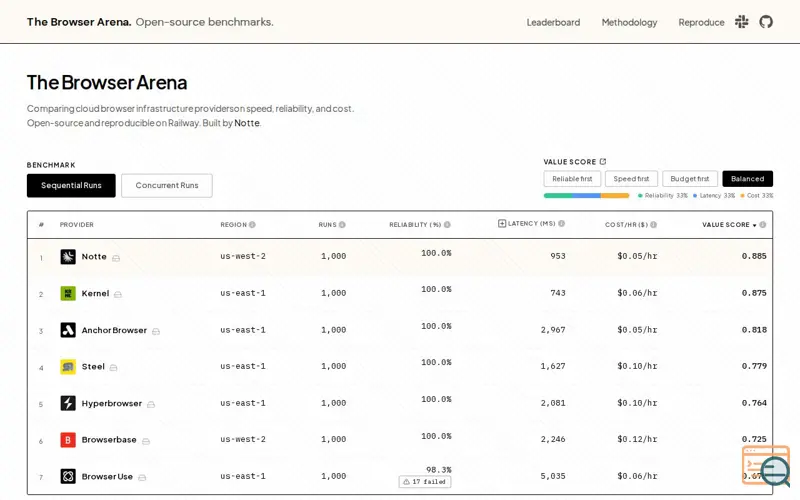Click the Provider column header
800x500 pixels.
point(77,224)
